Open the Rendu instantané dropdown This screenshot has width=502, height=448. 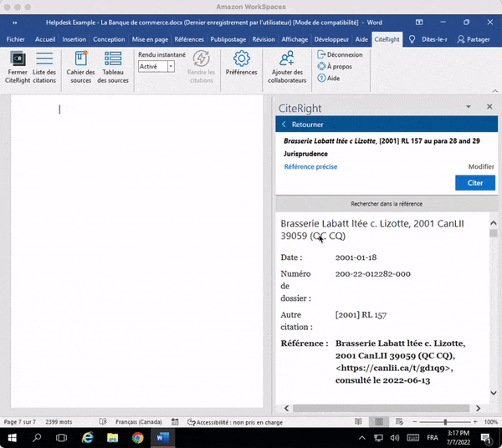(x=171, y=67)
